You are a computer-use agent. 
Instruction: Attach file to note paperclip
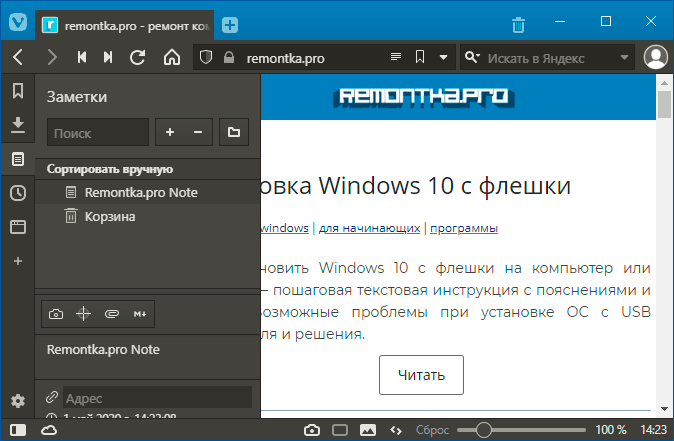(x=112, y=314)
